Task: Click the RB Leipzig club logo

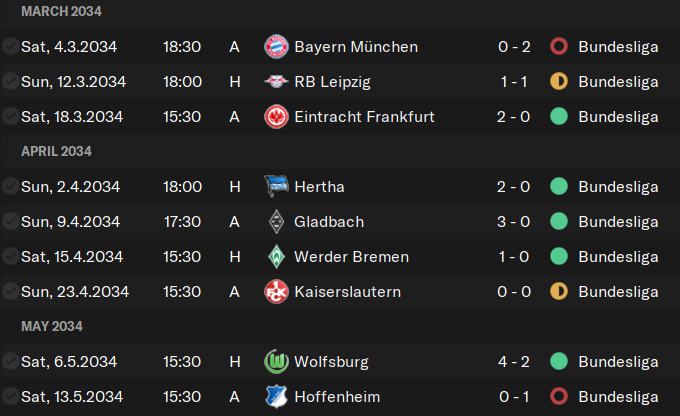Action: (x=276, y=82)
